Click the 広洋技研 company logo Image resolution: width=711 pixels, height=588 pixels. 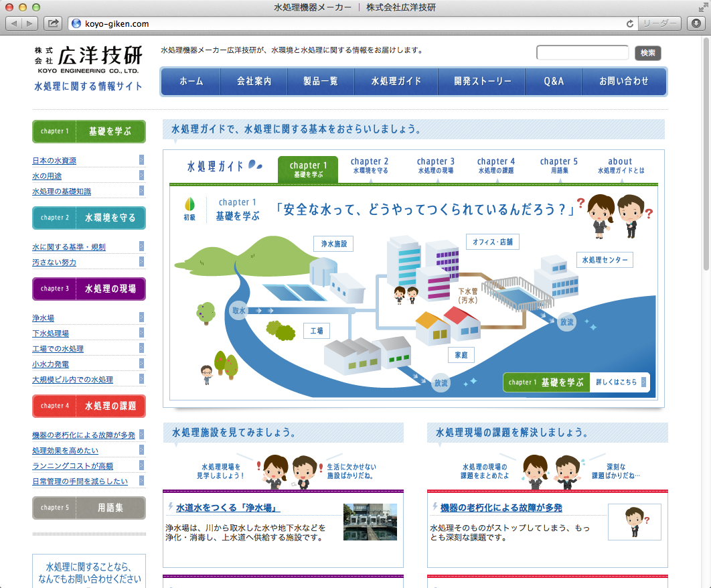coord(88,59)
